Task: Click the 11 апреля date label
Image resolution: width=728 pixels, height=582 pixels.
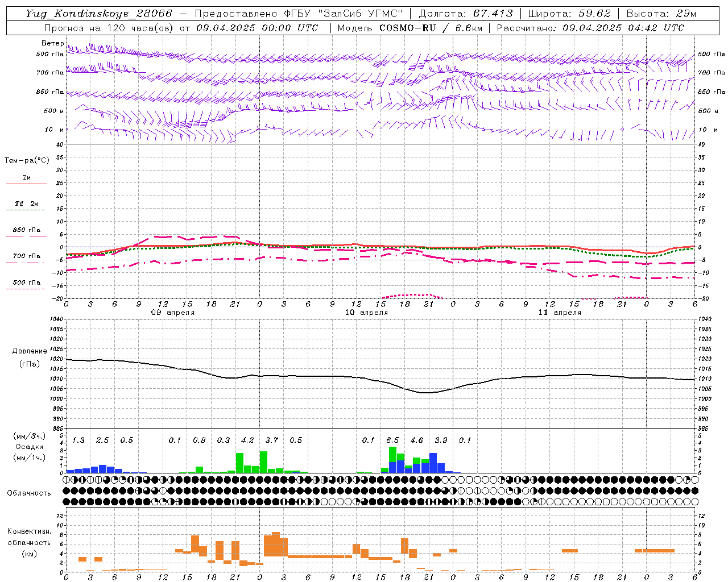Action: click(560, 313)
